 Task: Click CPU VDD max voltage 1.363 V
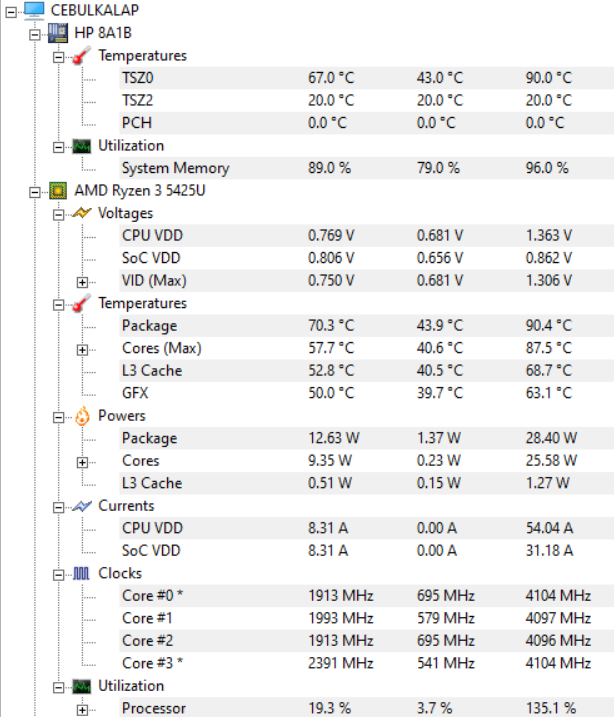(549, 236)
